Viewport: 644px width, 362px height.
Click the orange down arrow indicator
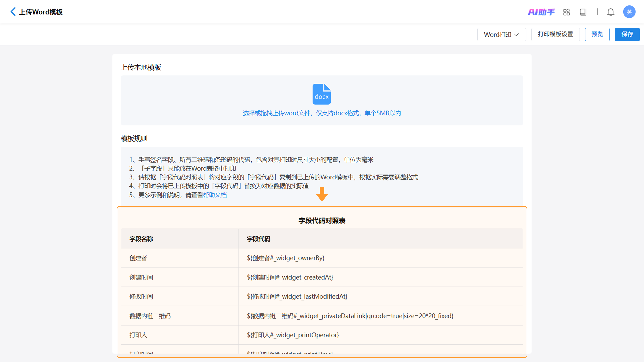click(322, 194)
